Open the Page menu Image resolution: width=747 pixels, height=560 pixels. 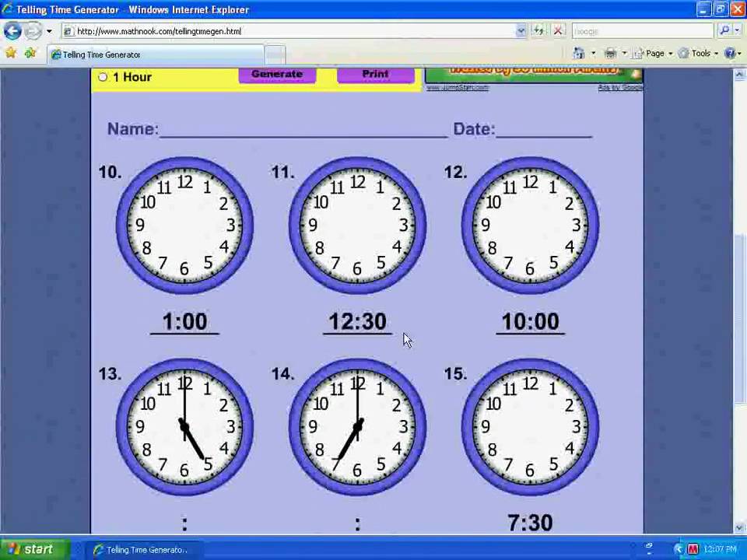pyautogui.click(x=652, y=54)
